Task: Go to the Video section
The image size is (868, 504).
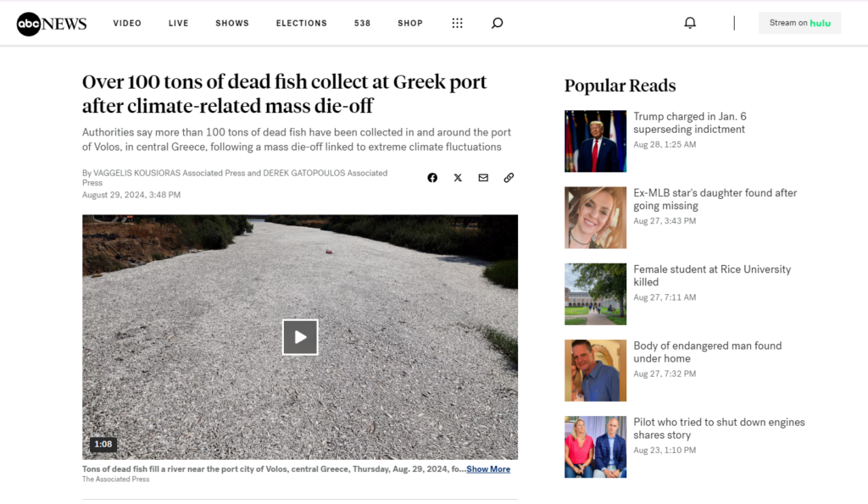Action: pos(127,23)
